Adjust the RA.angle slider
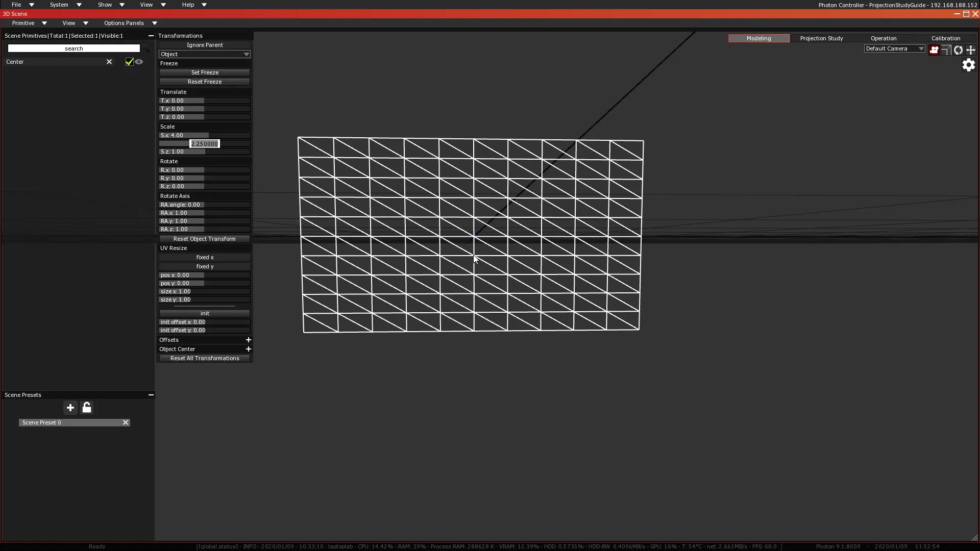Image resolution: width=980 pixels, height=551 pixels. (x=205, y=205)
